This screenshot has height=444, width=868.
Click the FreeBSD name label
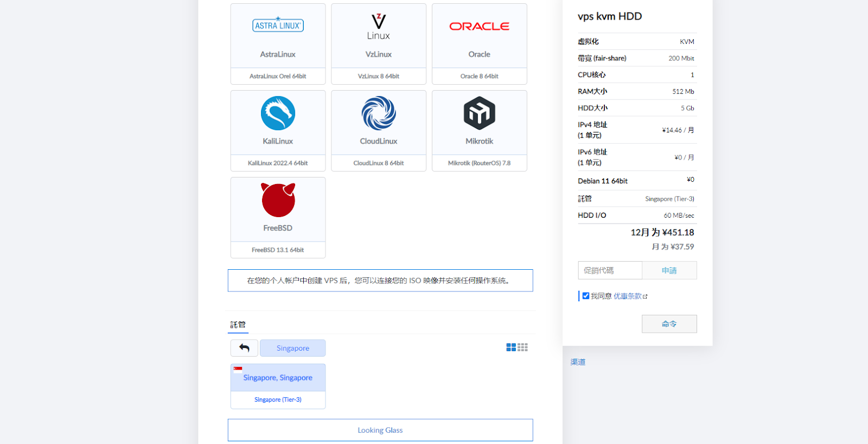(x=278, y=228)
